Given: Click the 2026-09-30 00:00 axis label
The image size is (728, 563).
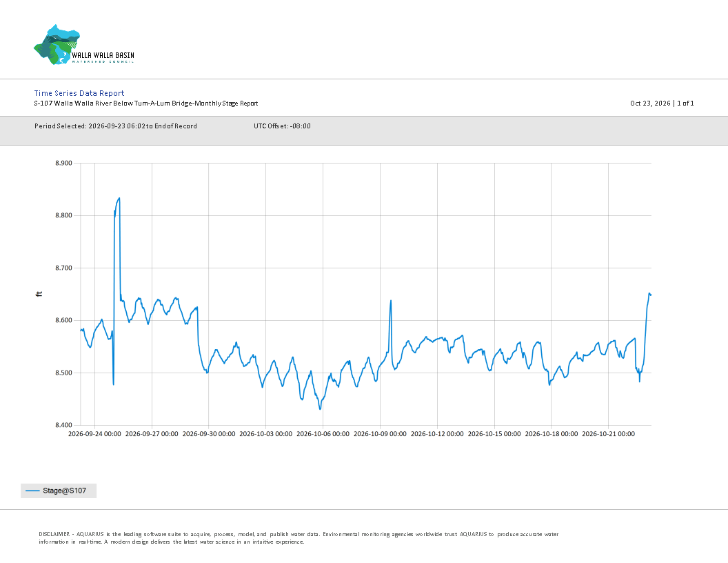Looking at the screenshot, I should click(x=209, y=434).
